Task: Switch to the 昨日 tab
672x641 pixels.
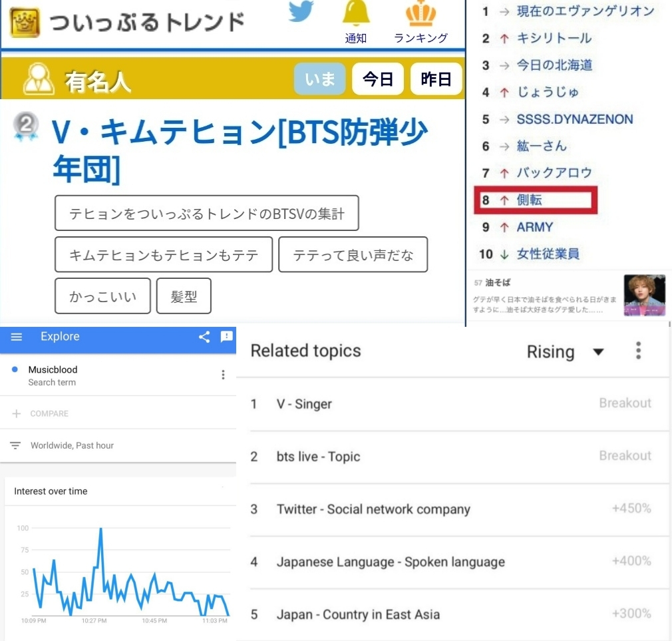Action: click(436, 80)
